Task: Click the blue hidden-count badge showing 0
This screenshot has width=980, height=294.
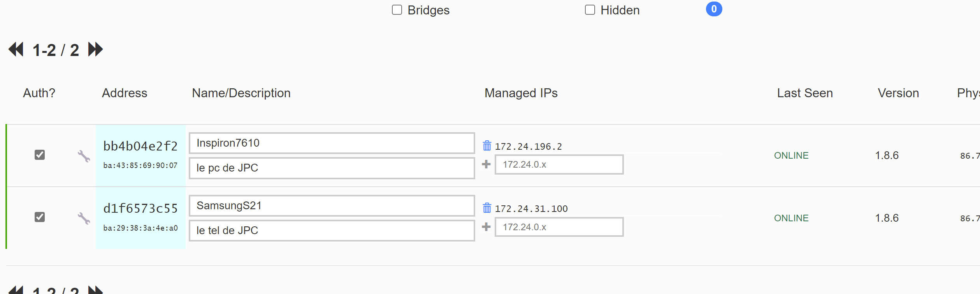Action: (714, 9)
